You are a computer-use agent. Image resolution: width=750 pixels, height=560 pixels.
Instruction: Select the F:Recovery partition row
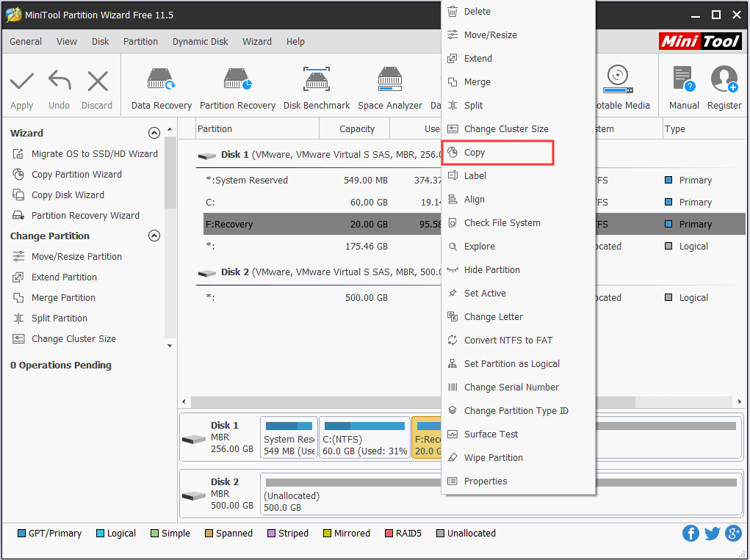click(x=322, y=224)
